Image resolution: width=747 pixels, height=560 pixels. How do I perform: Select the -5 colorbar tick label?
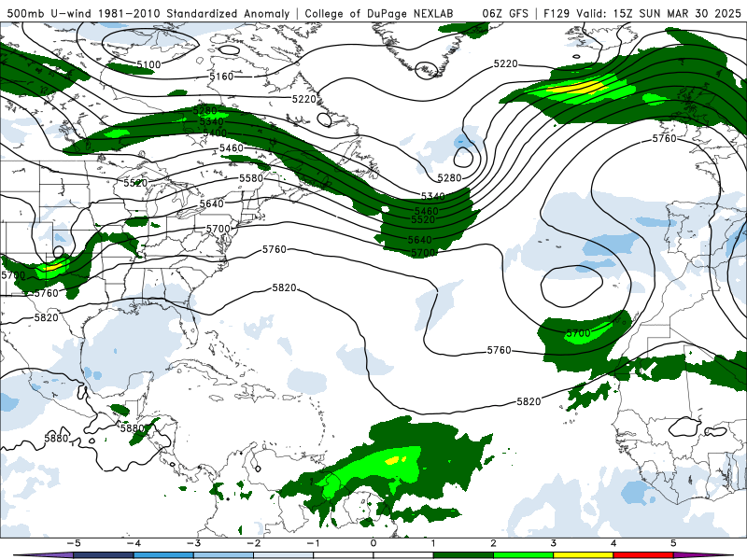pyautogui.click(x=74, y=543)
